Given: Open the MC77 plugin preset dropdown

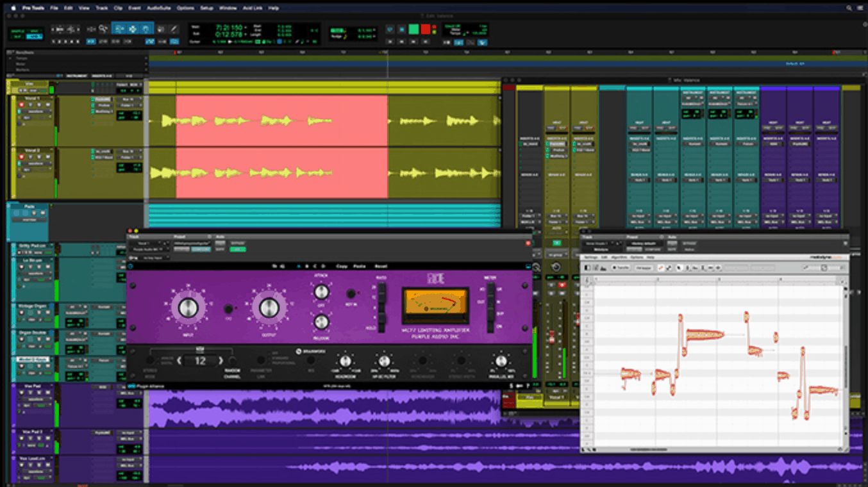Looking at the screenshot, I should (192, 243).
